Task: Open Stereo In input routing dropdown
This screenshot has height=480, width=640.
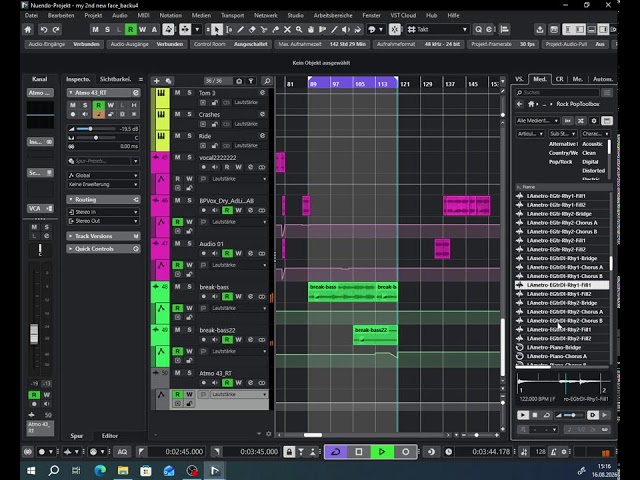Action: coord(103,212)
